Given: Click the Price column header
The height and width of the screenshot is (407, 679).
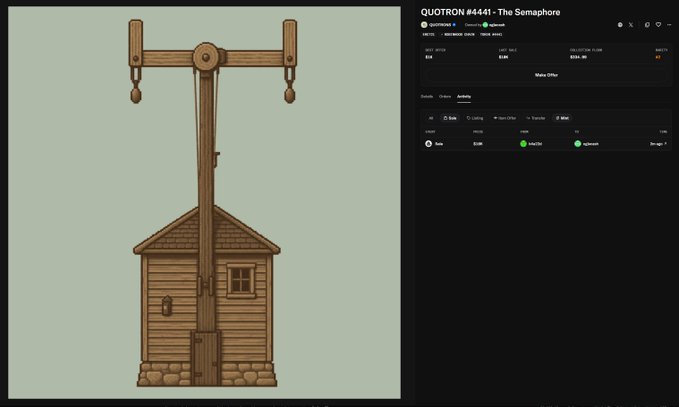Looking at the screenshot, I should [478, 132].
